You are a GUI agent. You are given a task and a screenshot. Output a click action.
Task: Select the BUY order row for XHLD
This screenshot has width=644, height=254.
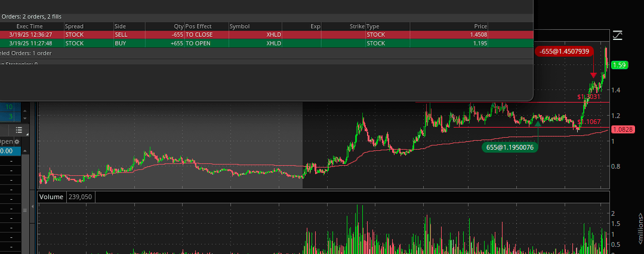[239, 43]
